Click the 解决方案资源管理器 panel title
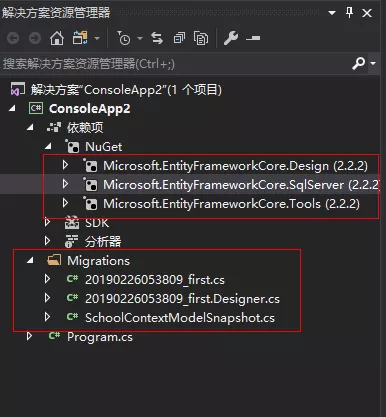386x417 pixels. click(56, 13)
